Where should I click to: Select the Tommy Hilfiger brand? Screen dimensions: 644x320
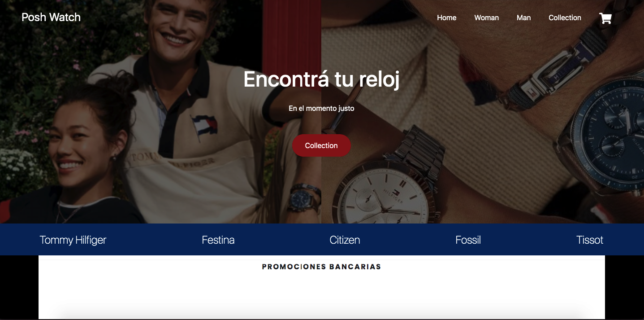(x=73, y=240)
